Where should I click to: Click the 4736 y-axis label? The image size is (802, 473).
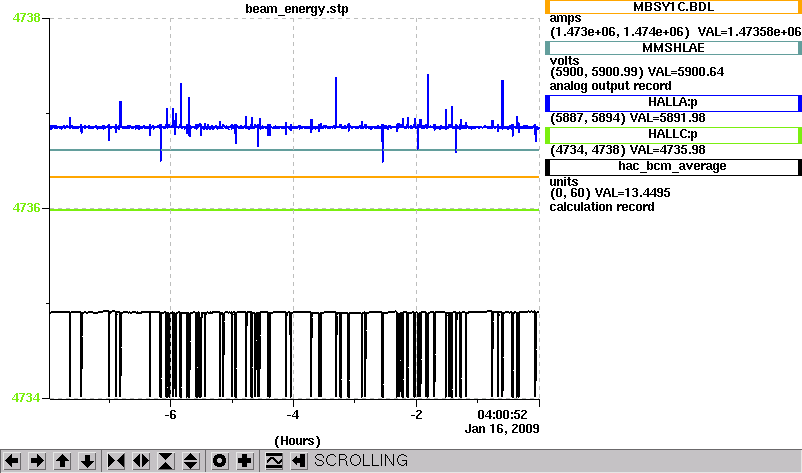(26, 208)
